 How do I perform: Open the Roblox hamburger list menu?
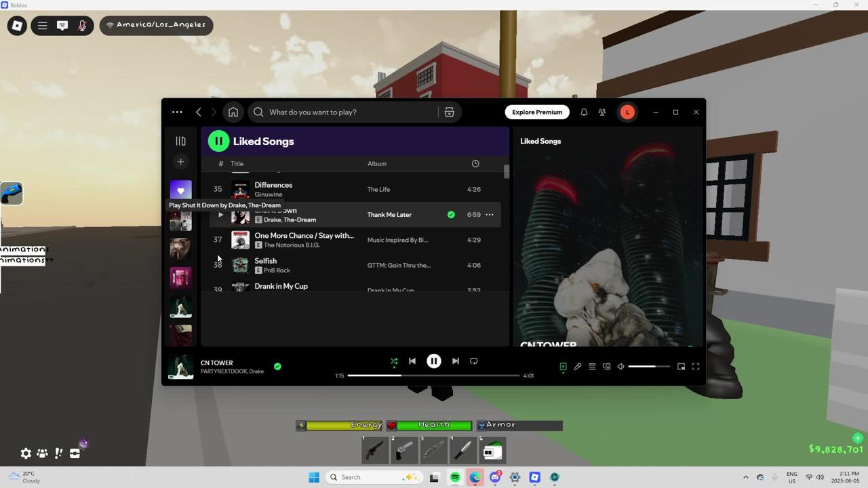coord(42,26)
